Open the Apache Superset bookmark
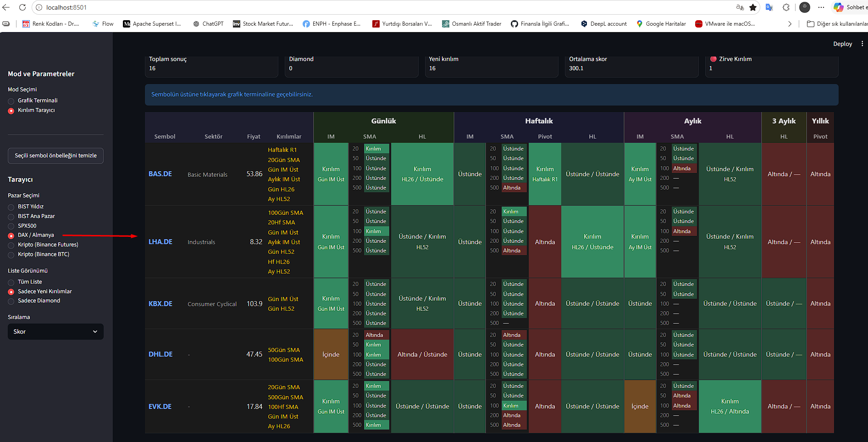Viewport: 868px width, 442px height. click(152, 24)
